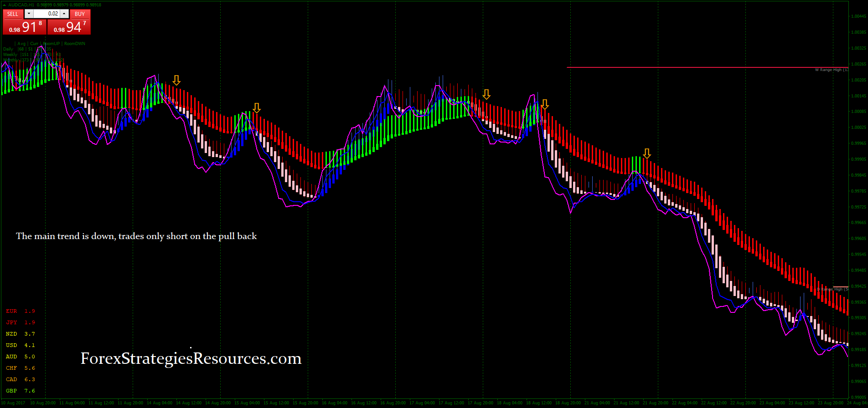Image resolution: width=868 pixels, height=408 pixels.
Task: Select the W Range High line label
Action: point(832,70)
